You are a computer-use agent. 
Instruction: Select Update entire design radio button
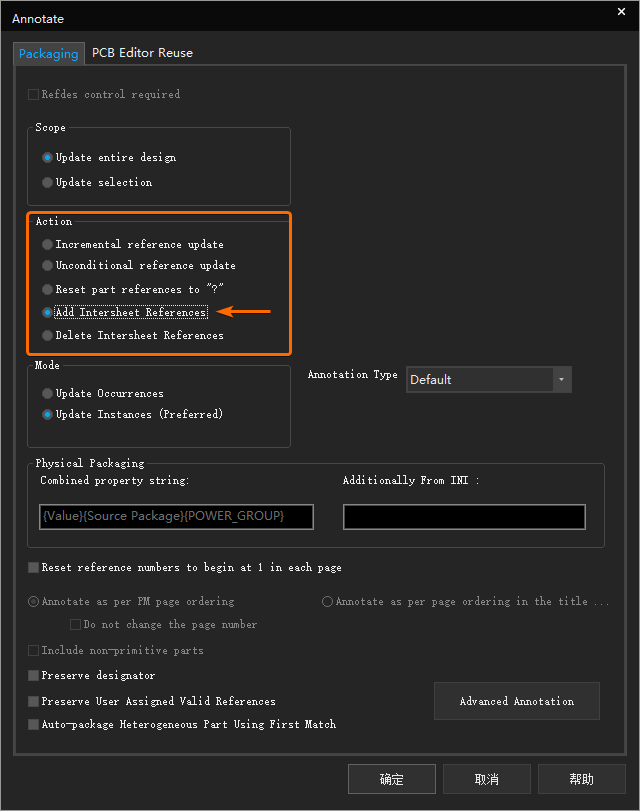pyautogui.click(x=47, y=158)
